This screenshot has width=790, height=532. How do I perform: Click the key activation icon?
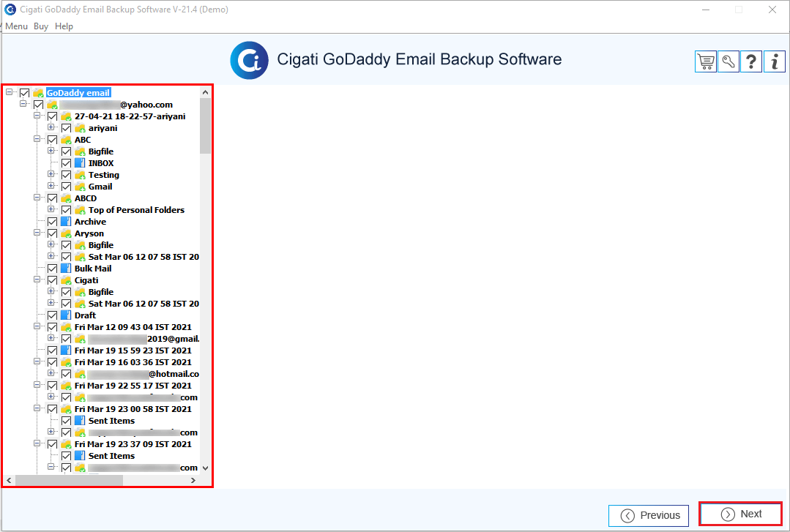[728, 62]
